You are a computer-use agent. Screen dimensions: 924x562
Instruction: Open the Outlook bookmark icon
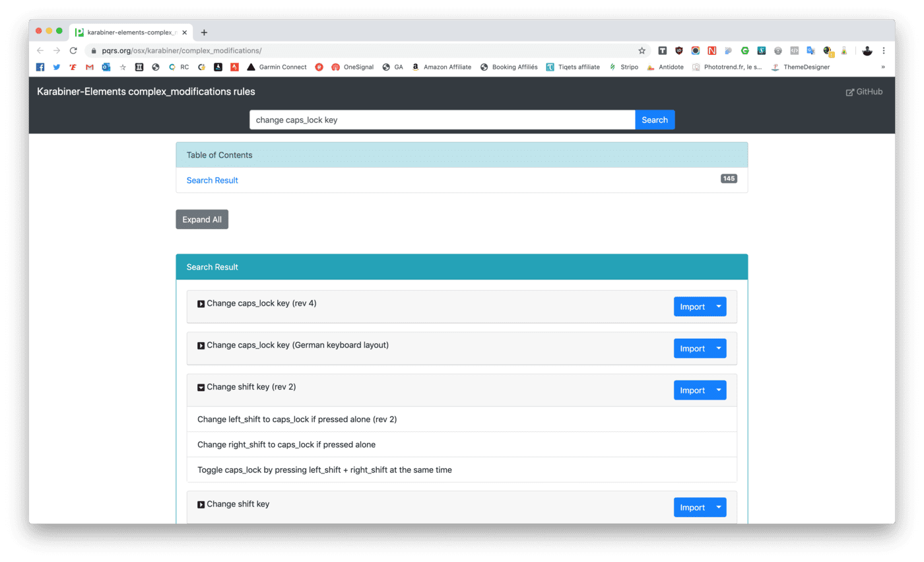[x=106, y=67]
